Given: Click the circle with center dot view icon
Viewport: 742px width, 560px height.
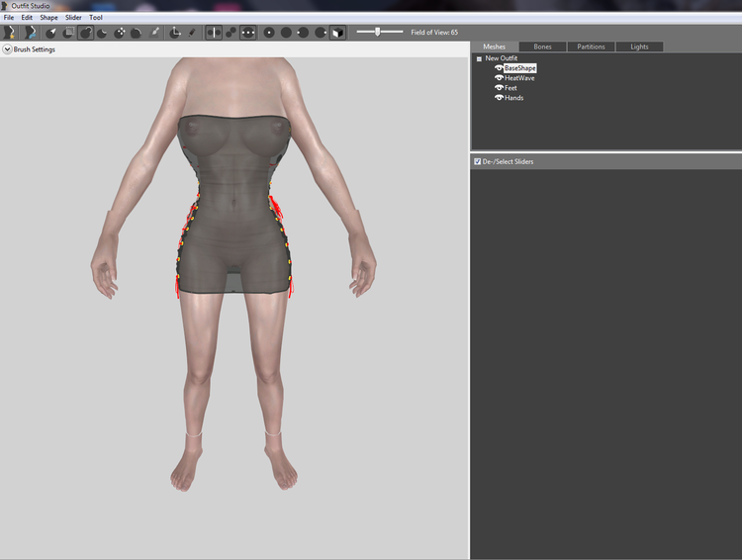Looking at the screenshot, I should coord(269,33).
